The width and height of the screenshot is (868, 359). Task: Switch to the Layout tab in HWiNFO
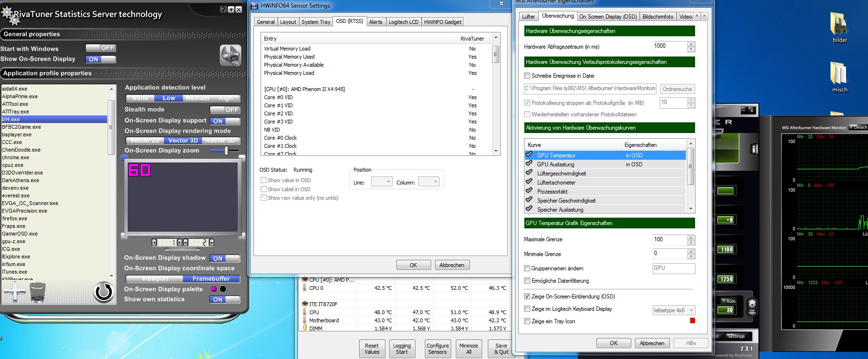point(288,22)
